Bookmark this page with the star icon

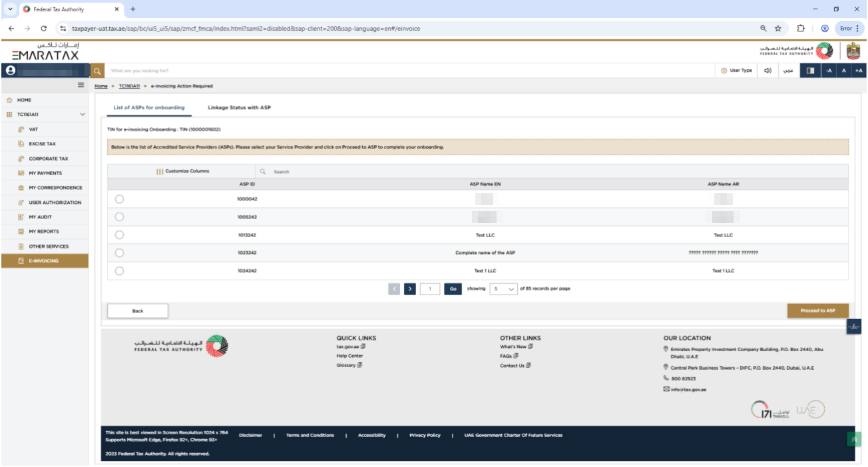coord(777,29)
